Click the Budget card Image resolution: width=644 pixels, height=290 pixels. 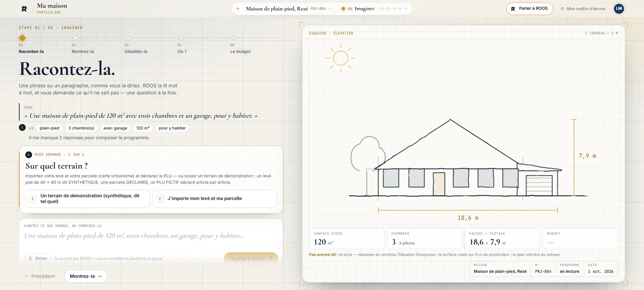(580, 239)
